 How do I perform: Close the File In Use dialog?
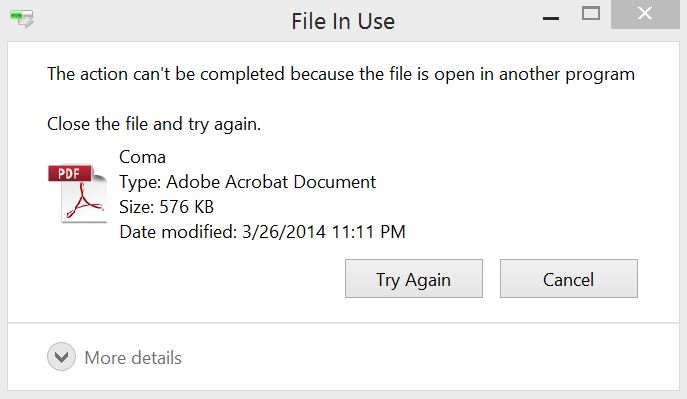[645, 14]
